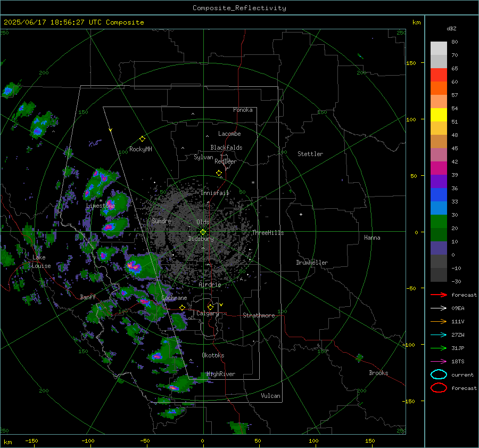Click the Olds town label

click(x=203, y=222)
